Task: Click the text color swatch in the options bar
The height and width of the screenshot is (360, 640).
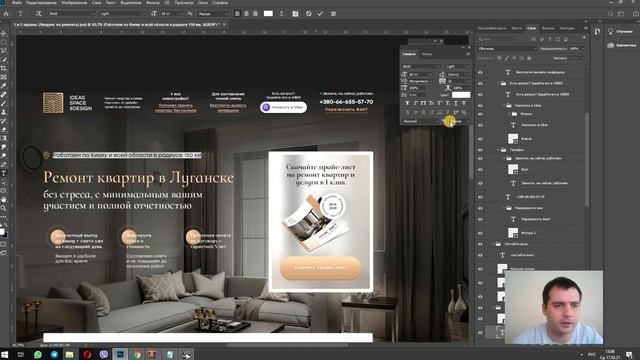Action: (268, 13)
